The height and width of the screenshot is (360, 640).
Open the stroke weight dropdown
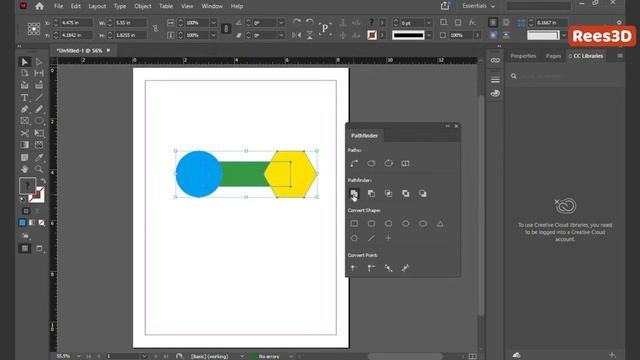pyautogui.click(x=428, y=22)
